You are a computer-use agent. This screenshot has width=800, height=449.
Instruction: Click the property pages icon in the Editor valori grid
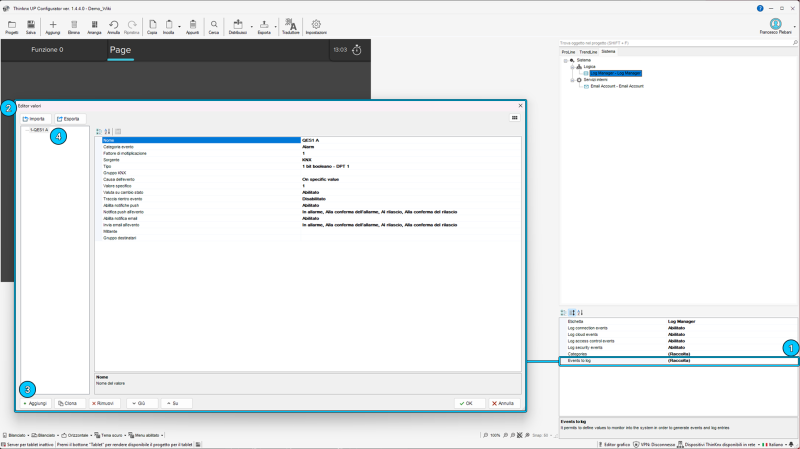[118, 132]
